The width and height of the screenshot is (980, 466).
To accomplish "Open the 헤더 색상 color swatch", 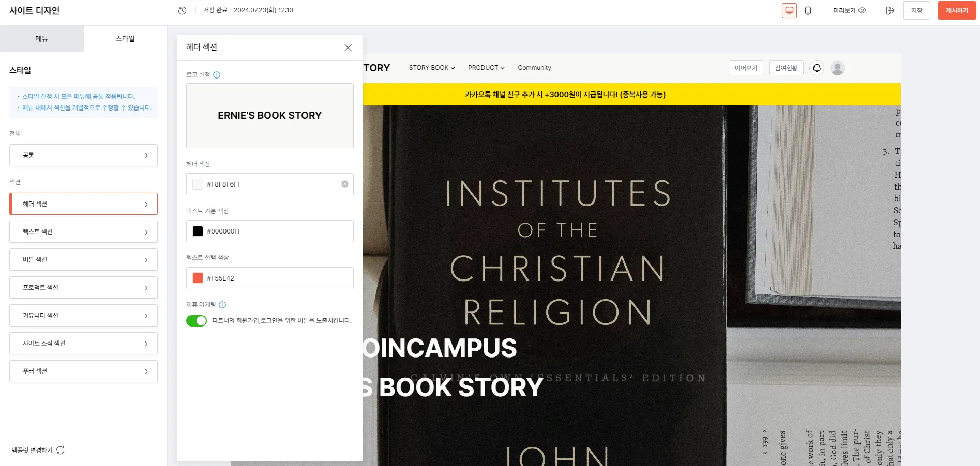I will coord(198,184).
